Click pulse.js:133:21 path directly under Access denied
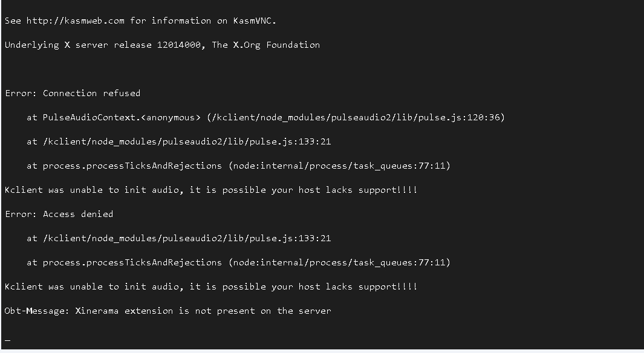 coord(187,239)
